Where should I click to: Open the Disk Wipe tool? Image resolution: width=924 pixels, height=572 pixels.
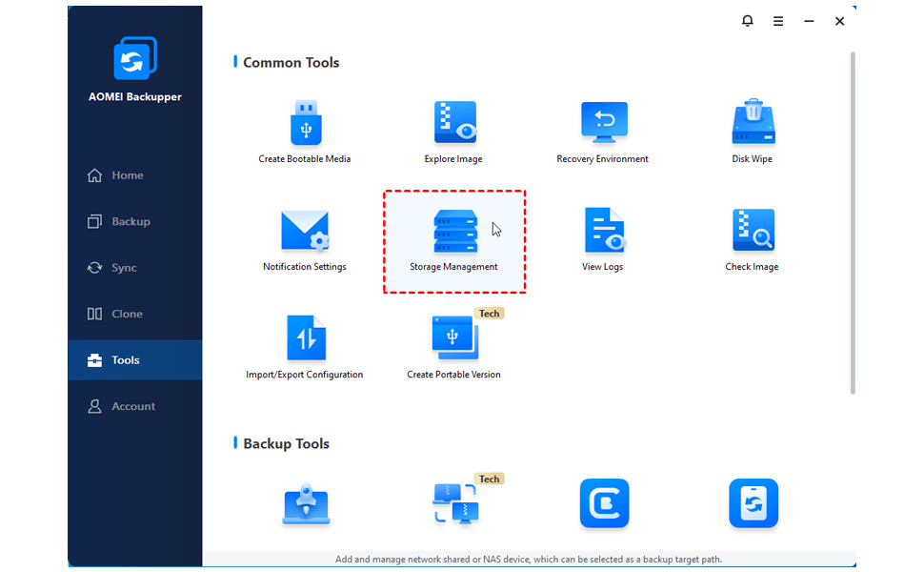pos(753,132)
